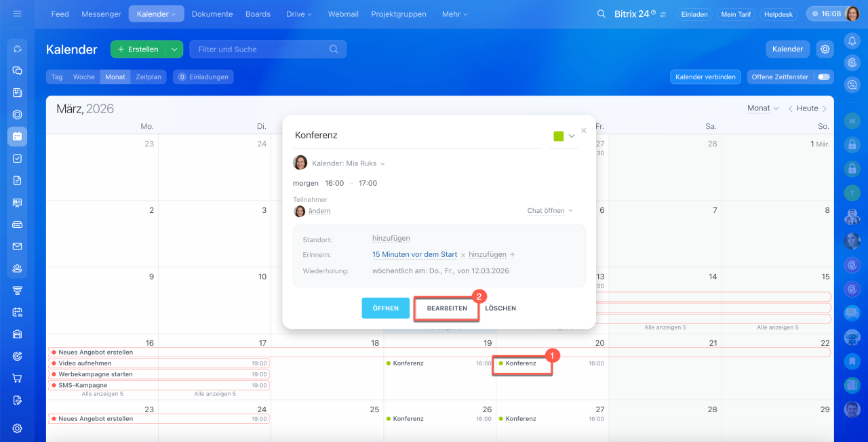The height and width of the screenshot is (442, 868).
Task: Open the document edit icon in left sidebar
Action: [18, 400]
